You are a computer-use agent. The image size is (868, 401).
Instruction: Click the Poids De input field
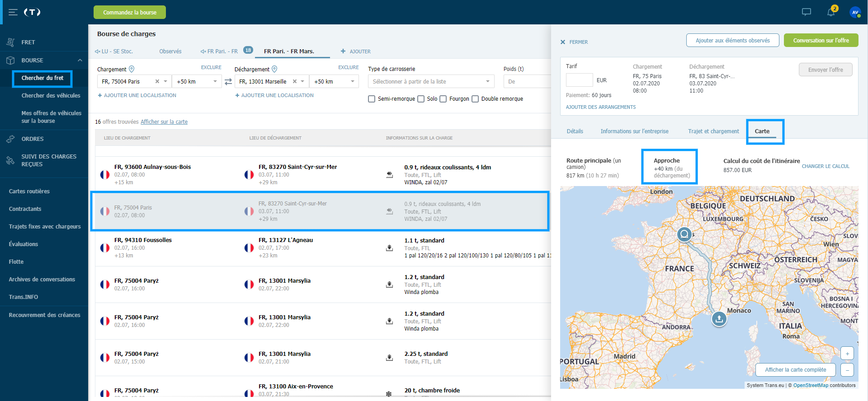pos(527,81)
